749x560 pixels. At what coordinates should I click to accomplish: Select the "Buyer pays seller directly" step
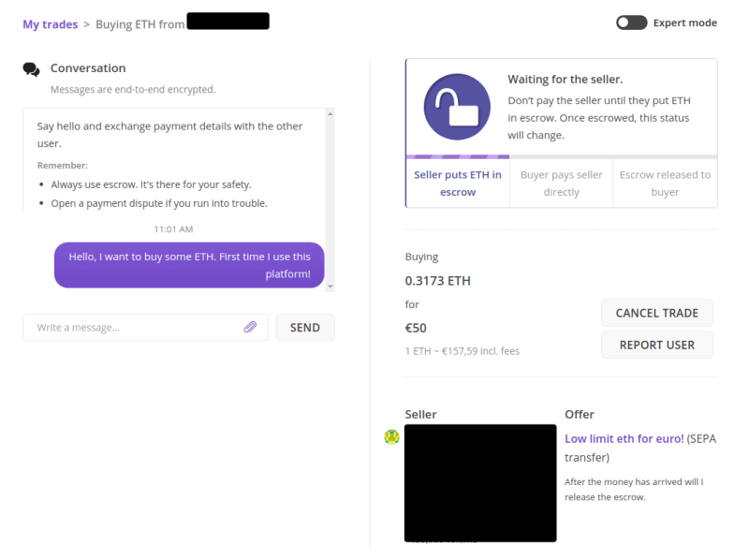pos(561,183)
